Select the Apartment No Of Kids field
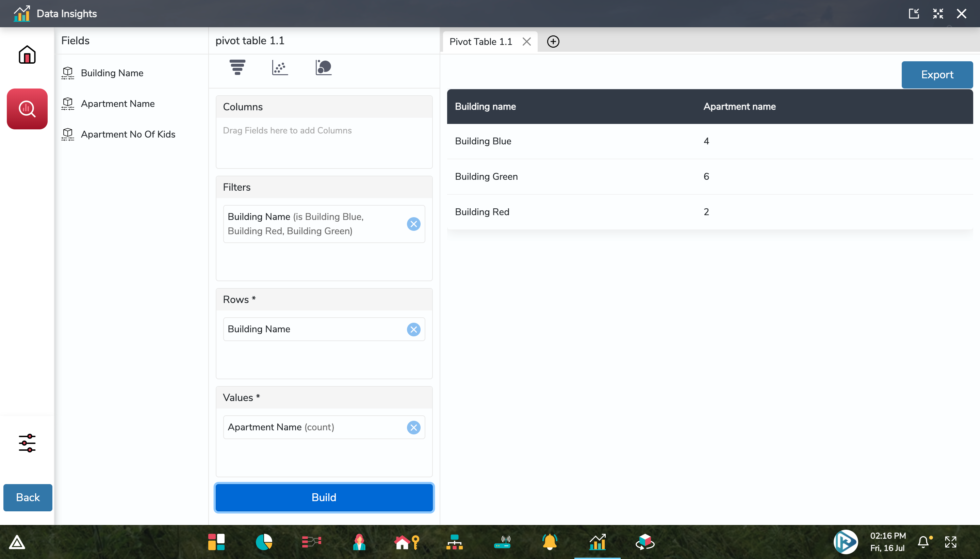Viewport: 980px width, 559px height. pyautogui.click(x=128, y=134)
